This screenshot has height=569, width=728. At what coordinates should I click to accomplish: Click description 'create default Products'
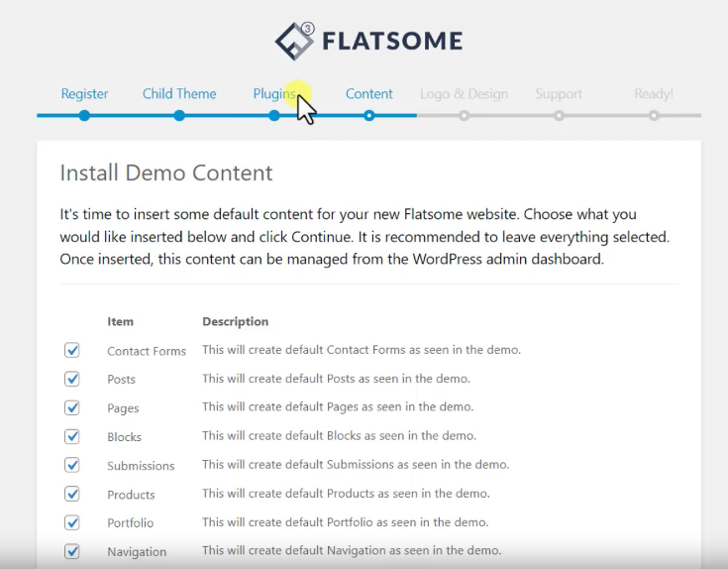(346, 494)
